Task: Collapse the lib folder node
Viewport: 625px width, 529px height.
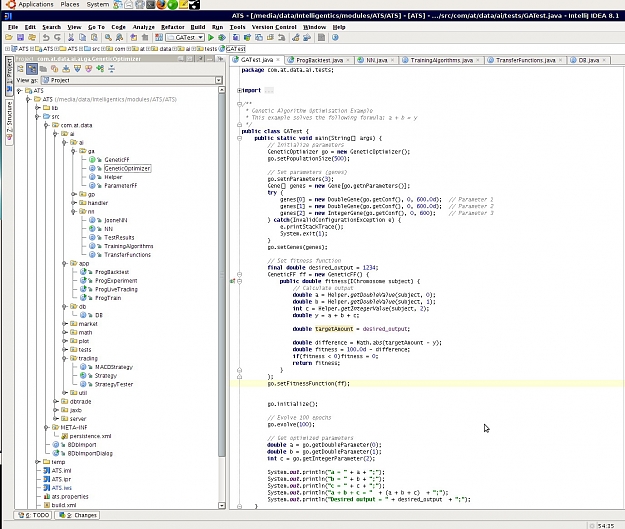Action: point(37,108)
